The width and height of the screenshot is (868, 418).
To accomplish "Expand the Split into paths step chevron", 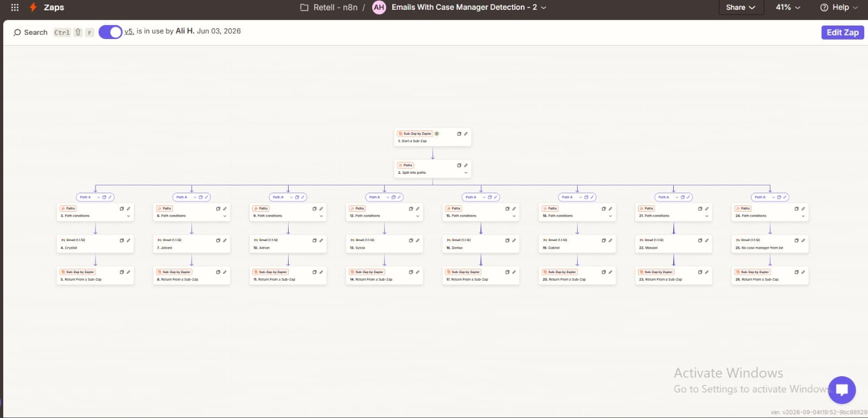I will point(465,173).
